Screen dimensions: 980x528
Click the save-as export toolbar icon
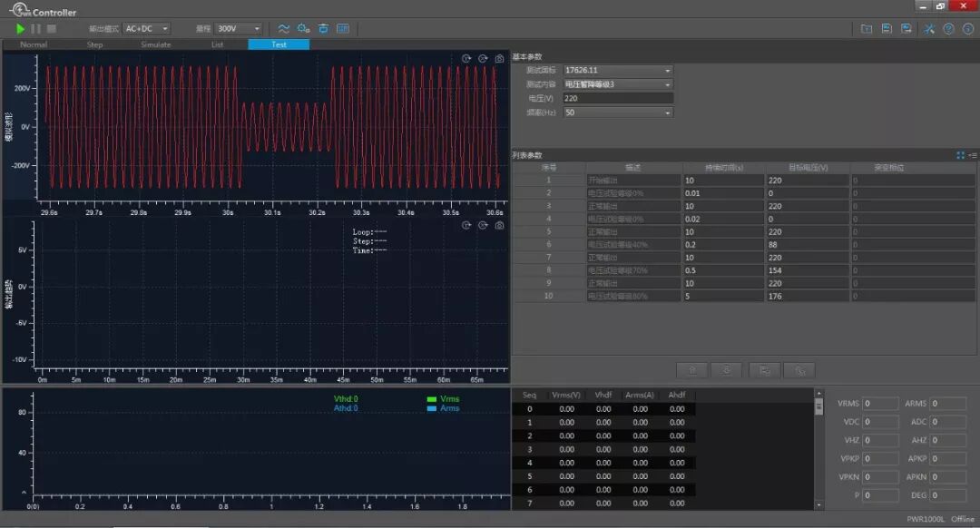(906, 29)
